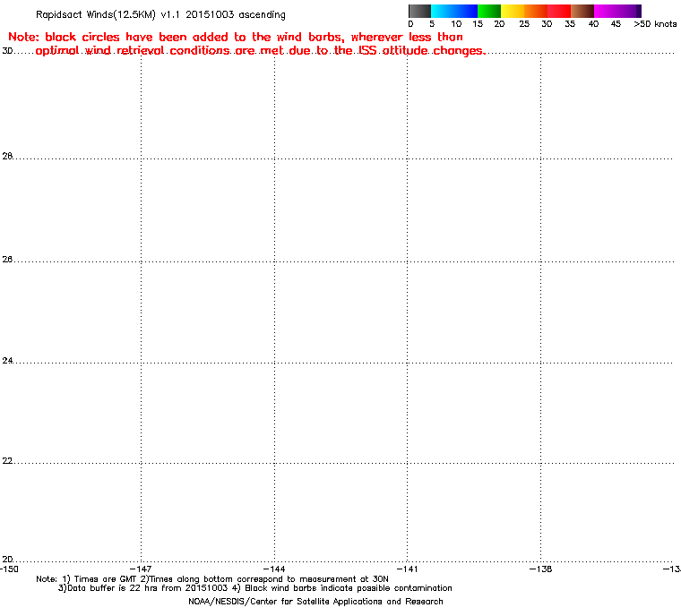Click the latitude label '30'
Image resolution: width=681 pixels, height=616 pixels.
click(7, 51)
